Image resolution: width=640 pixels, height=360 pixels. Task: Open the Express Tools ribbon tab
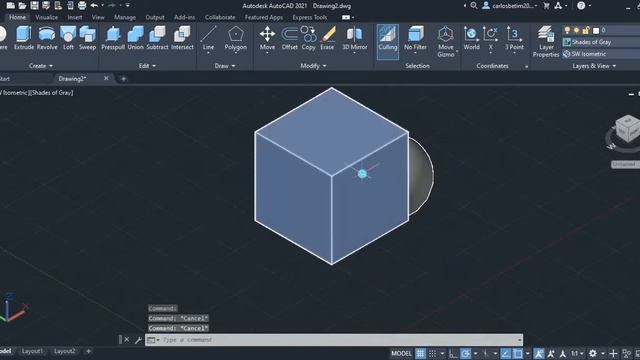309,17
